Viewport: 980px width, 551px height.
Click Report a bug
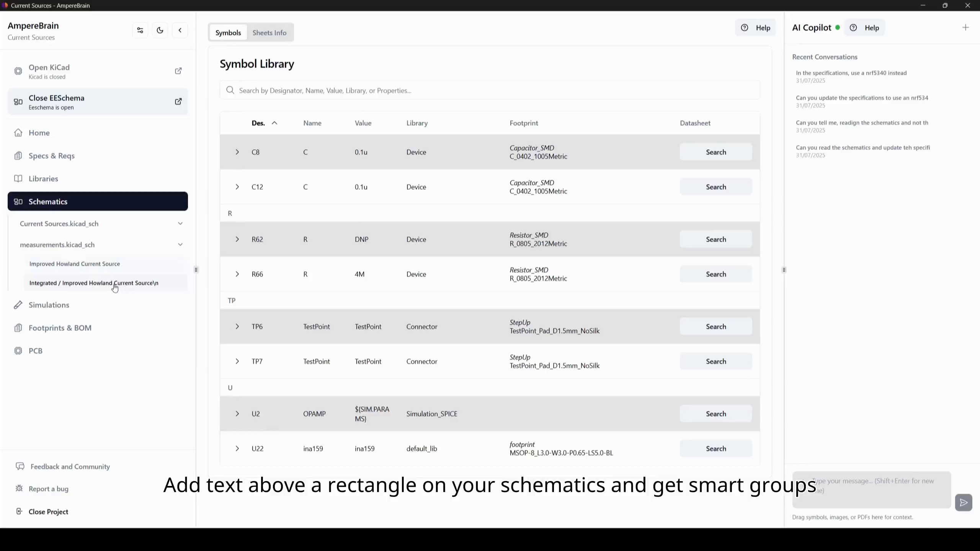click(x=42, y=489)
